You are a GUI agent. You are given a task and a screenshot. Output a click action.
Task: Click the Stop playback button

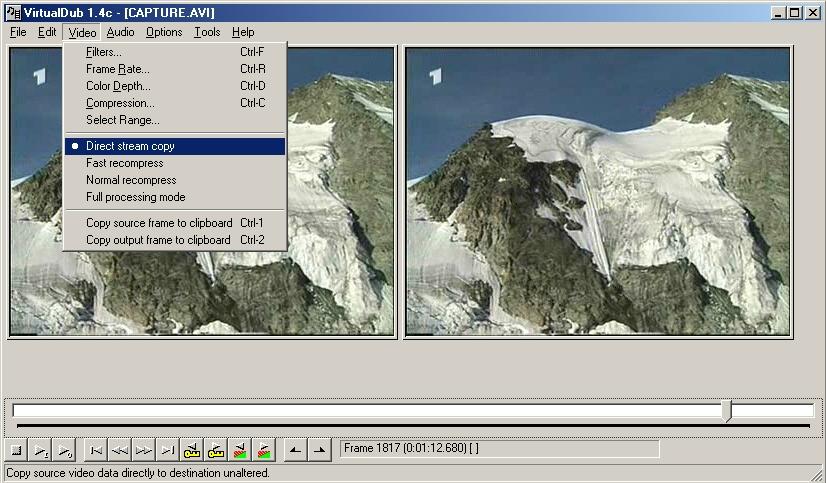point(17,450)
